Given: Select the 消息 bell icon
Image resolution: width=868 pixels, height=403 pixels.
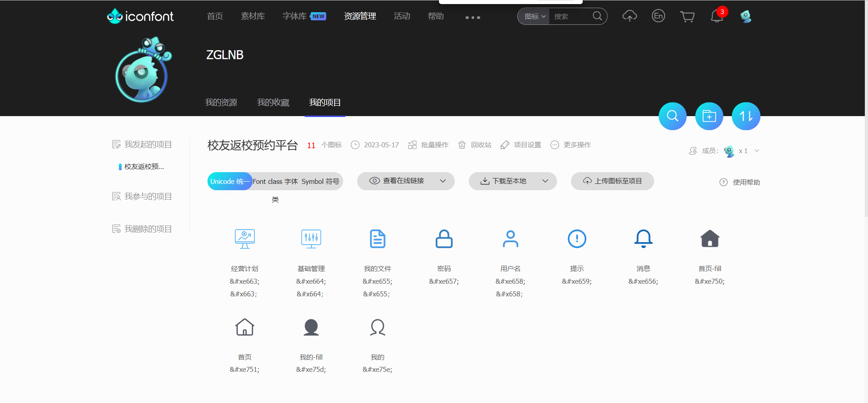Looking at the screenshot, I should pos(643,239).
